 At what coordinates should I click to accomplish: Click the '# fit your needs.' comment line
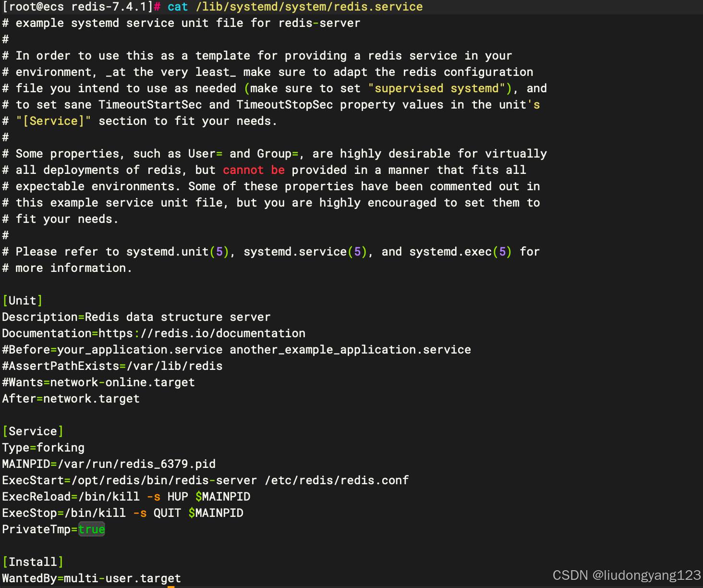click(x=61, y=219)
